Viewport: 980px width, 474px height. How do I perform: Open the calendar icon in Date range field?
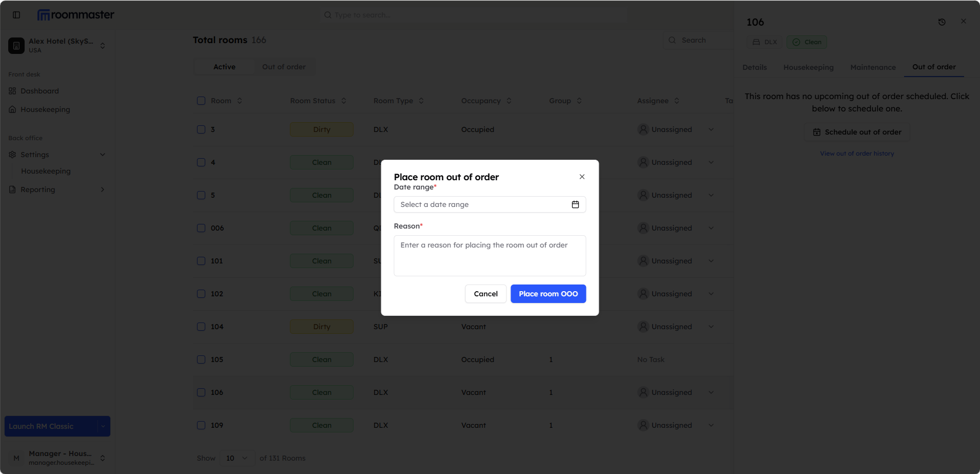(x=575, y=204)
